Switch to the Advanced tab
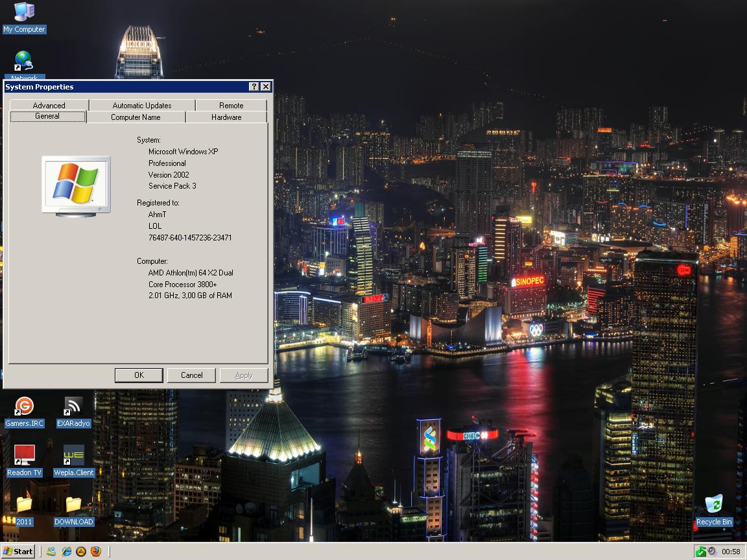 pos(49,105)
